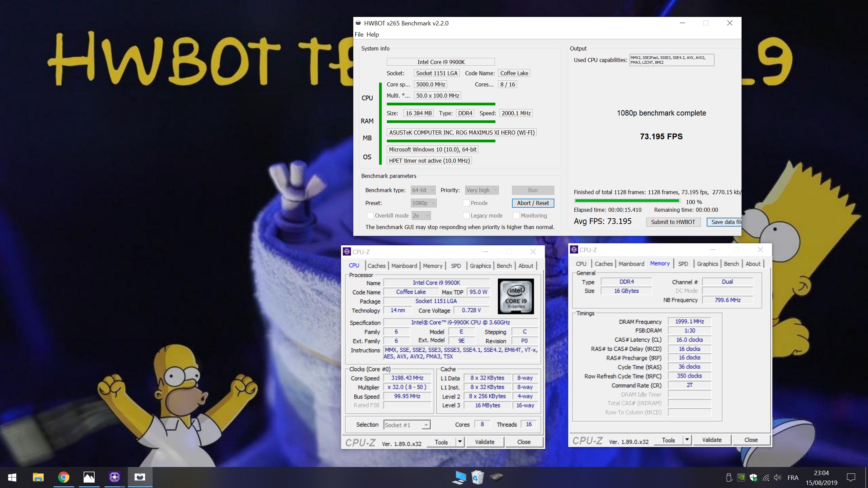Switch to HWBOT x265 taskbar icon

pos(140,477)
